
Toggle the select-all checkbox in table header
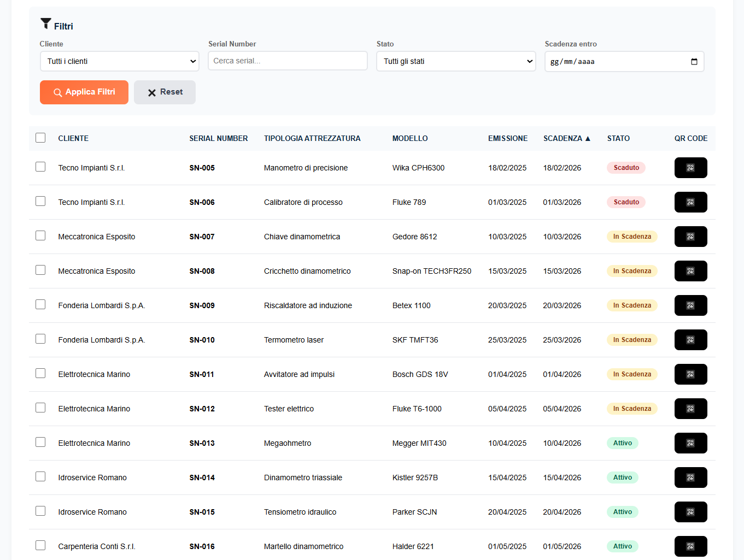pyautogui.click(x=40, y=138)
